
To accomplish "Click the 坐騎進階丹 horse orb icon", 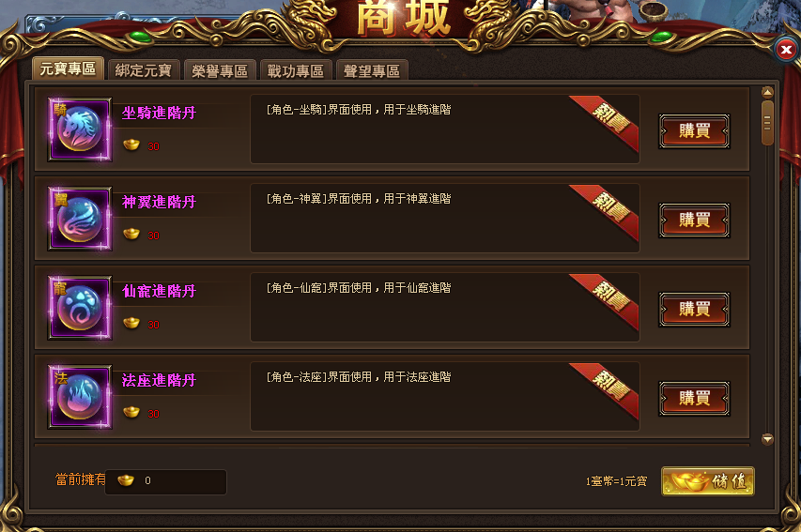I will pos(80,129).
